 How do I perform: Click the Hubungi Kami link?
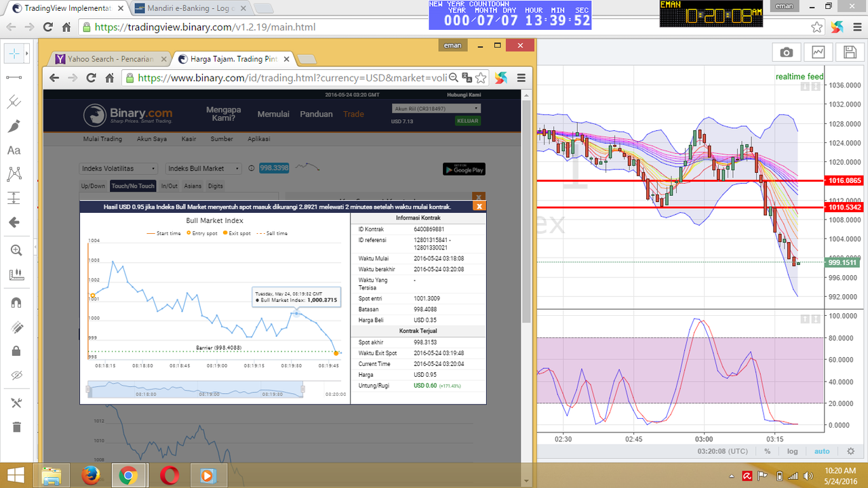tap(464, 95)
